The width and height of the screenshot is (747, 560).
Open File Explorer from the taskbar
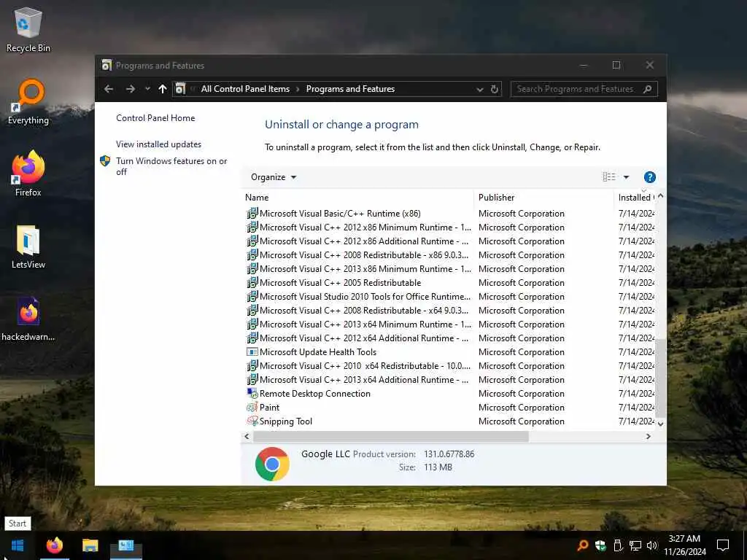pyautogui.click(x=90, y=545)
